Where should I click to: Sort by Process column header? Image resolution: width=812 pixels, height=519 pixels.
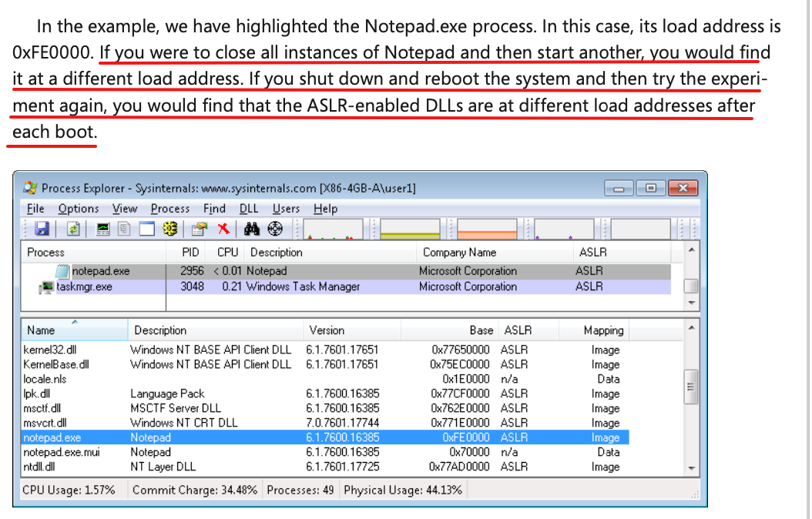coord(93,253)
